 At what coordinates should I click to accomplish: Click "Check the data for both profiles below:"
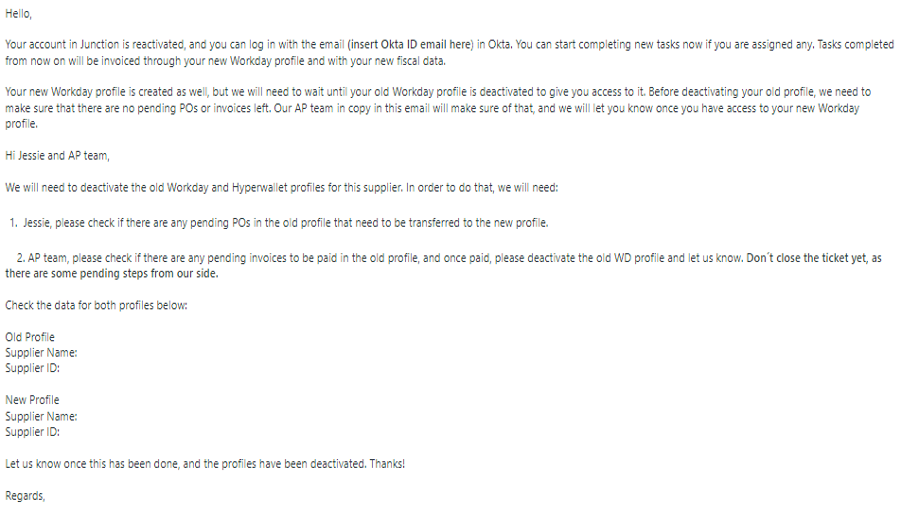pos(96,305)
